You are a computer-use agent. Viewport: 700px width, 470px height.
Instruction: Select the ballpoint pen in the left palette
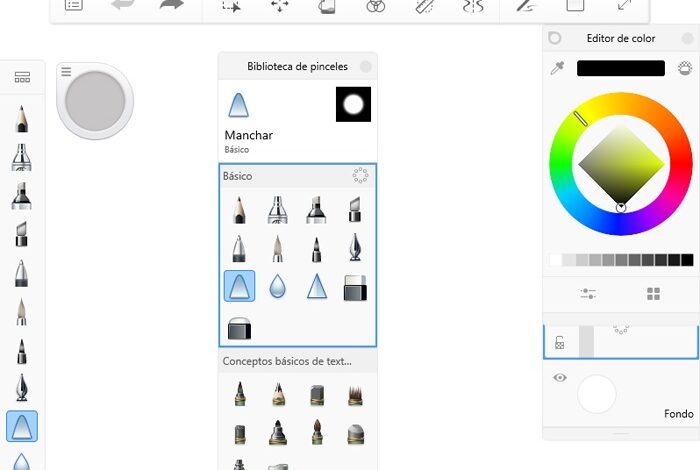click(21, 273)
